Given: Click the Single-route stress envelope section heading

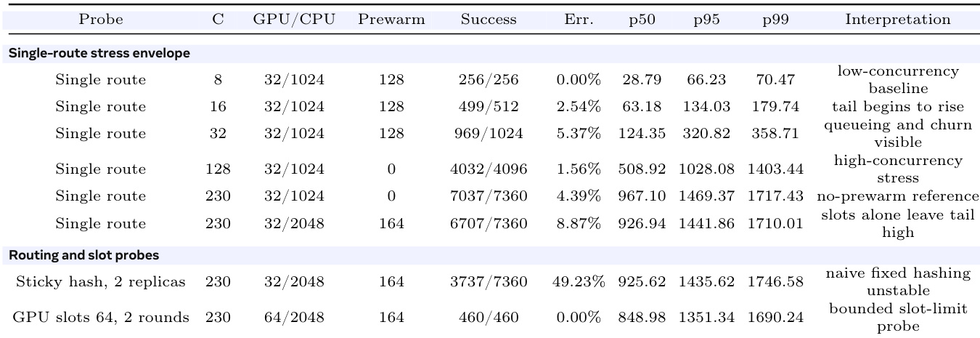Looking at the screenshot, I should click(99, 53).
